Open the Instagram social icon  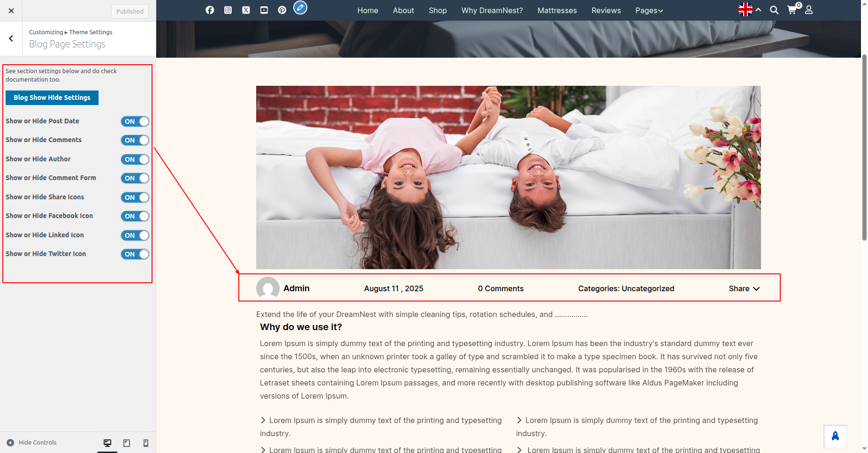tap(228, 10)
